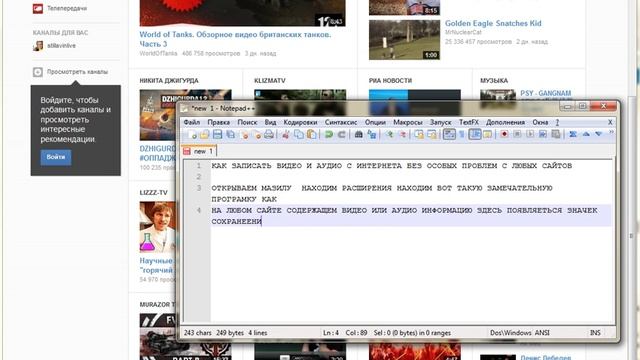Viewport: 640px width, 360px height.
Task: Click the Paste clipboard icon
Action: point(311,134)
